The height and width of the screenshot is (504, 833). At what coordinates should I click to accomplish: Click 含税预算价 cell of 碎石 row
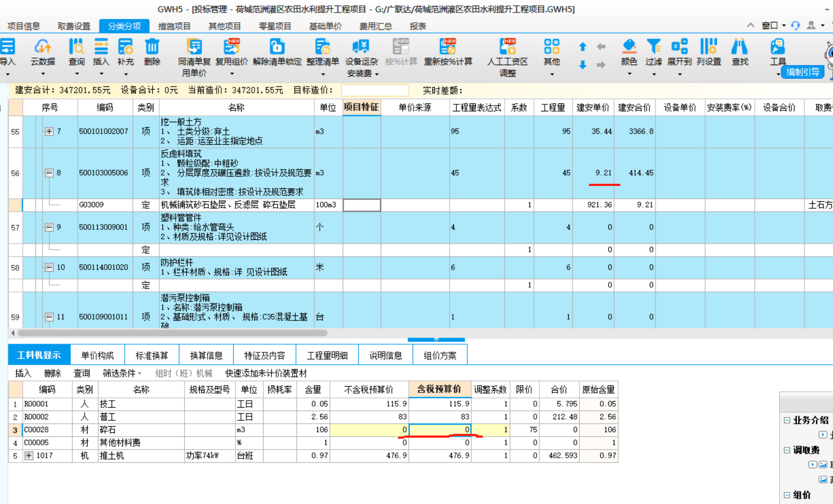click(x=440, y=430)
